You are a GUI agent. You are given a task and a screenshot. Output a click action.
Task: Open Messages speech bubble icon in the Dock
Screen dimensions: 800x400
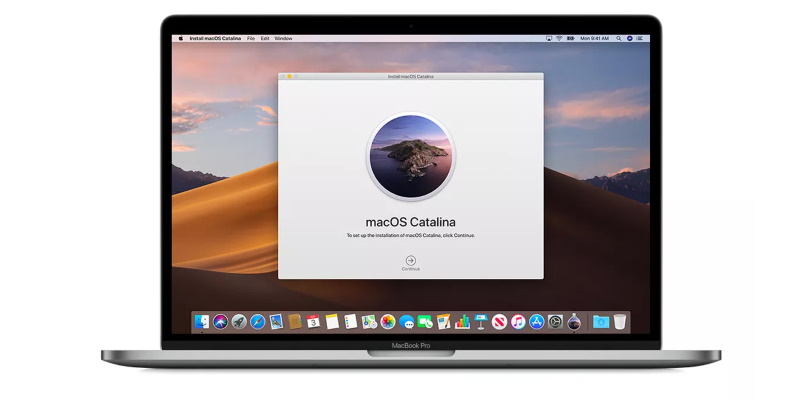point(406,322)
